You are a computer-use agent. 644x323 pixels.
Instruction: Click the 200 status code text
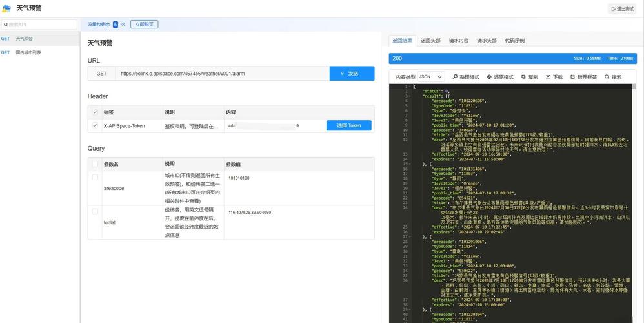point(397,58)
